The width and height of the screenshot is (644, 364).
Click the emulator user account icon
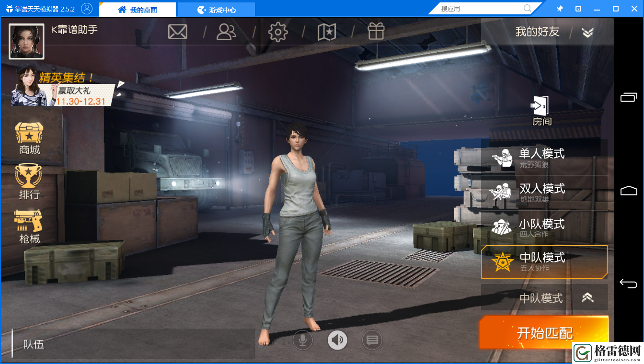(x=87, y=9)
